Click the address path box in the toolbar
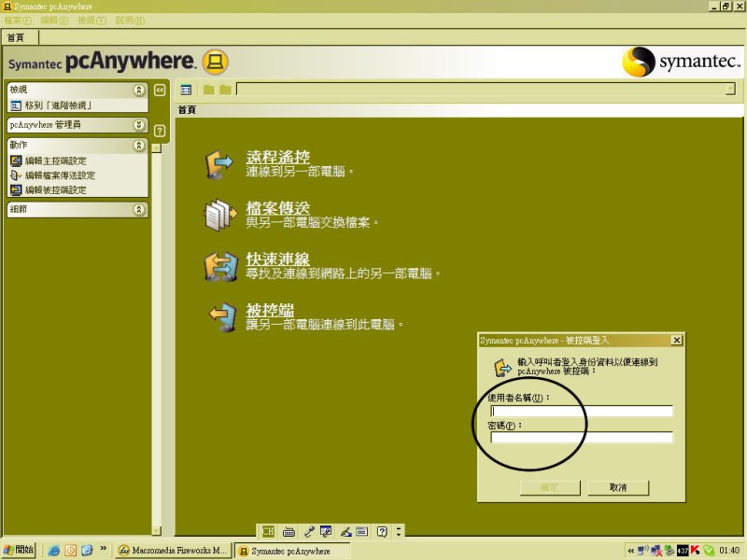 [x=486, y=89]
